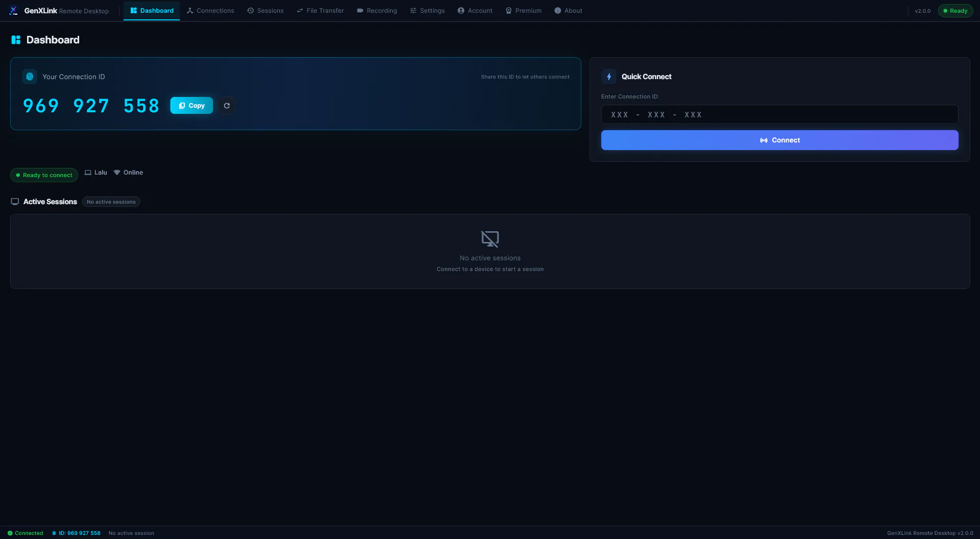Image resolution: width=980 pixels, height=539 pixels.
Task: Click the Dashboard heading grid icon
Action: [16, 40]
